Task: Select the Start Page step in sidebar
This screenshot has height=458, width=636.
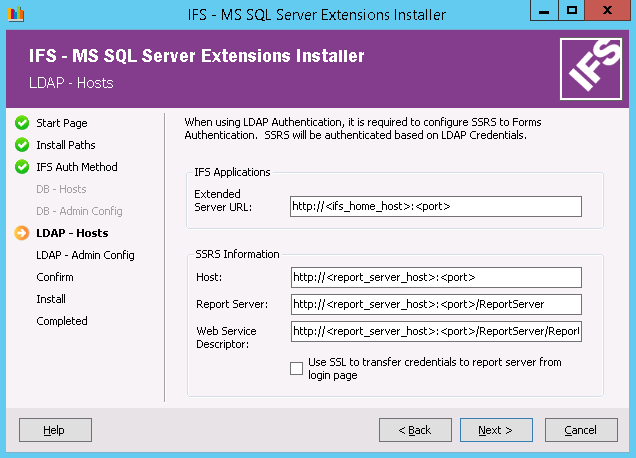Action: tap(62, 123)
